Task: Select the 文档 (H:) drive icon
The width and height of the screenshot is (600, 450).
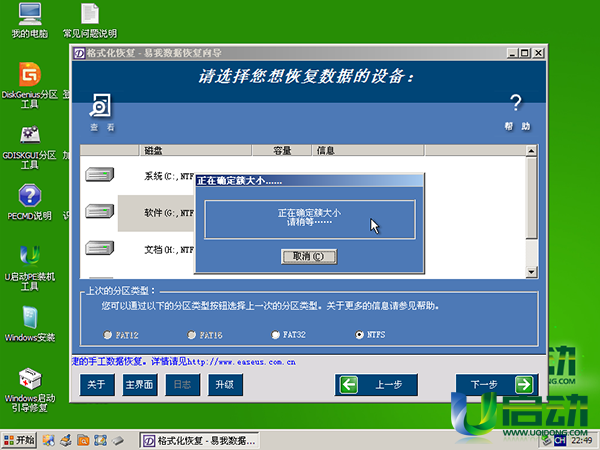Action: point(99,248)
